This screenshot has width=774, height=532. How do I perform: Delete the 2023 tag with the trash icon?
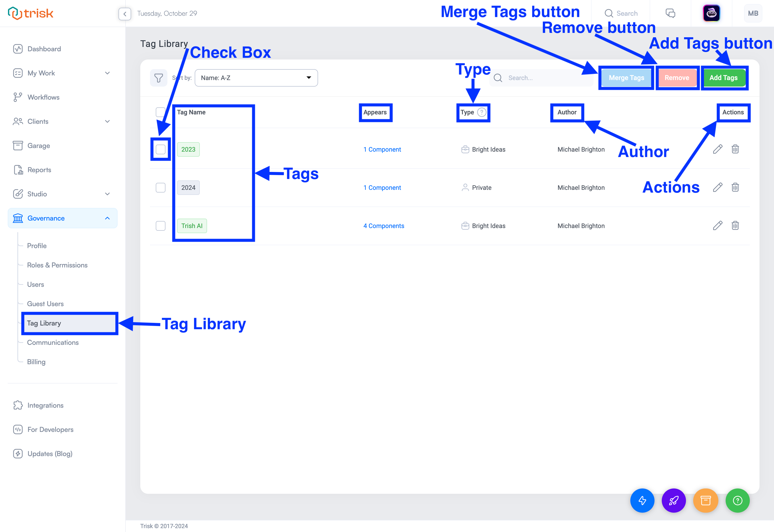[735, 149]
